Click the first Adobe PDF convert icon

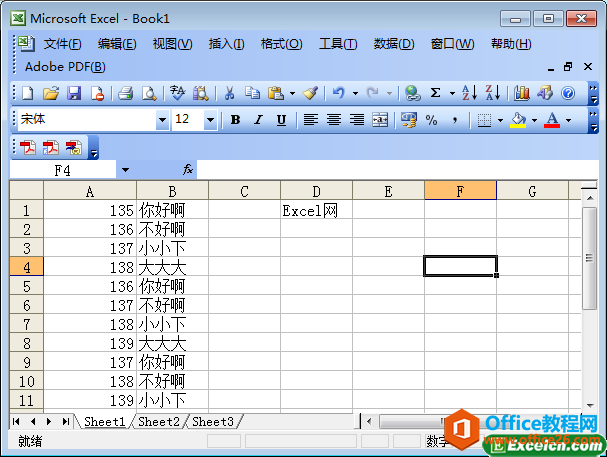pyautogui.click(x=28, y=147)
